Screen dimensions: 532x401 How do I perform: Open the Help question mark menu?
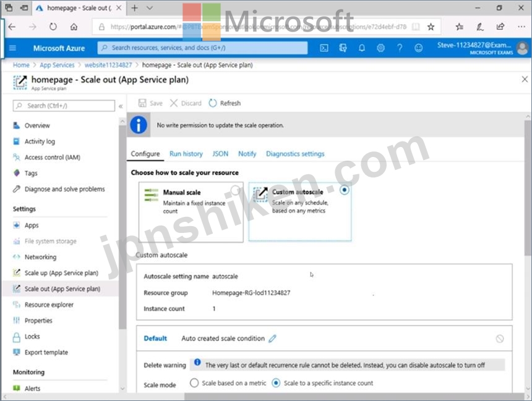click(400, 48)
